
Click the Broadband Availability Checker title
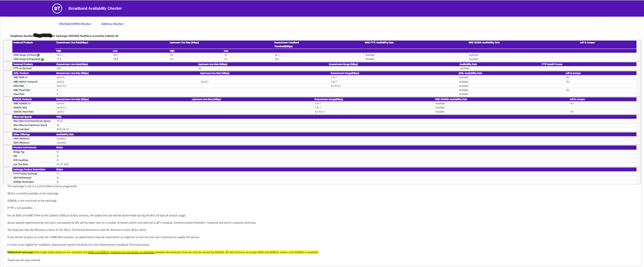95,8
